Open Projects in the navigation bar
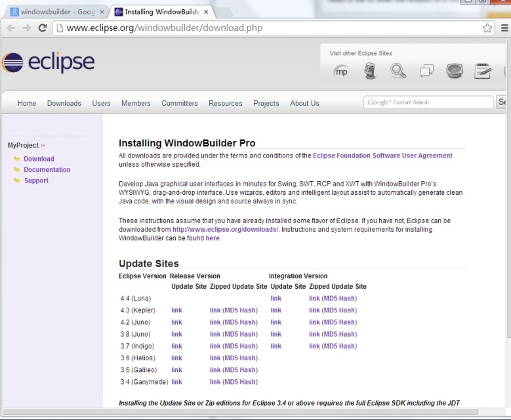 point(266,104)
